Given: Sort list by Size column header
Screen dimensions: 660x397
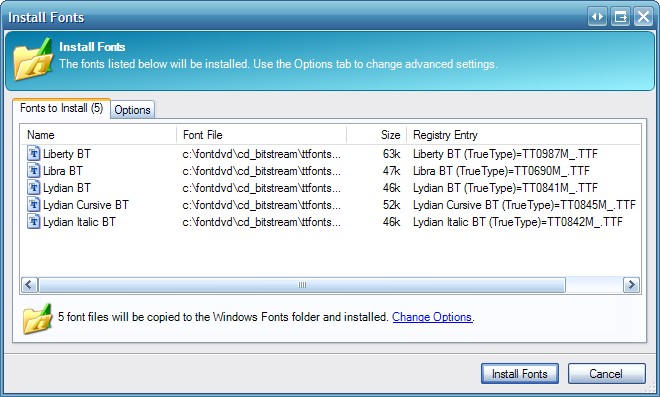Looking at the screenshot, I should pyautogui.click(x=376, y=135).
